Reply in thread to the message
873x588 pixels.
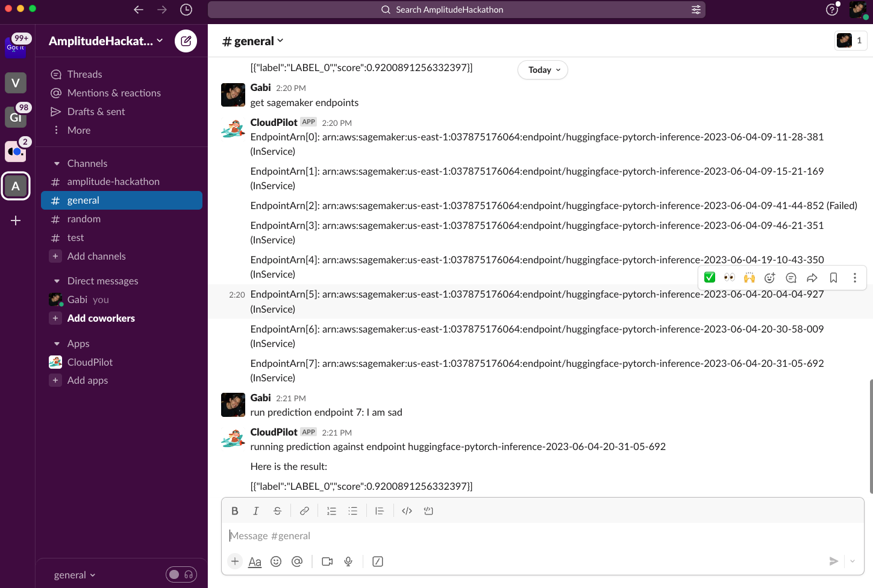(791, 278)
